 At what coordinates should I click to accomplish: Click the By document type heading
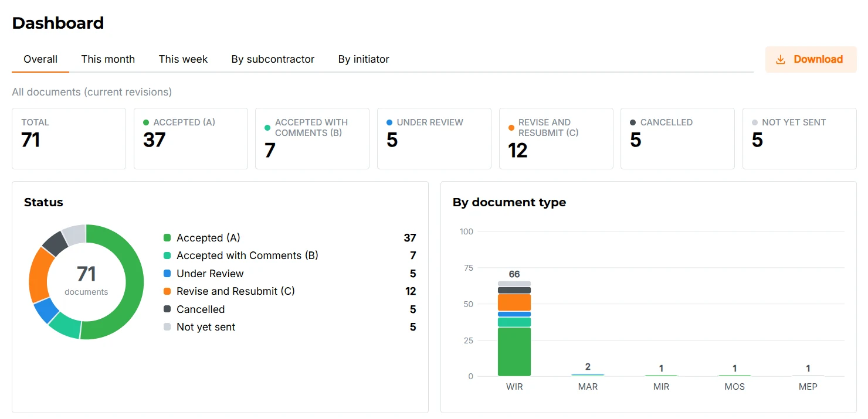pos(509,202)
